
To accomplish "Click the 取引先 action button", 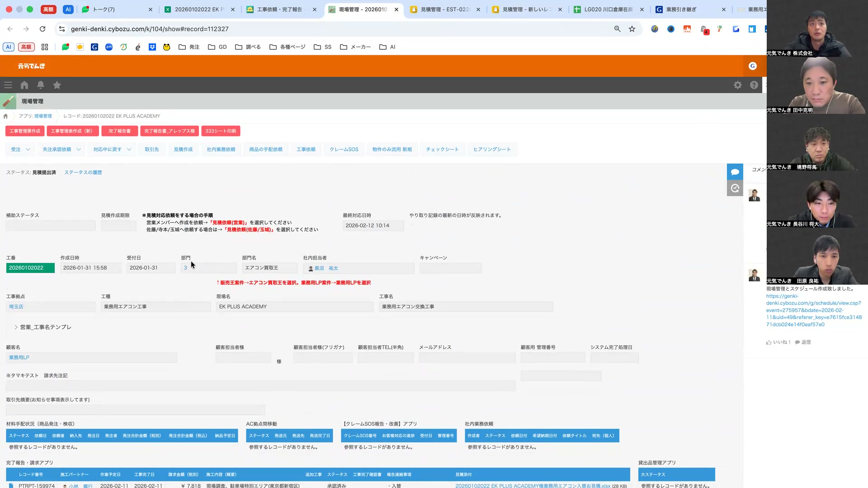I will click(x=152, y=150).
